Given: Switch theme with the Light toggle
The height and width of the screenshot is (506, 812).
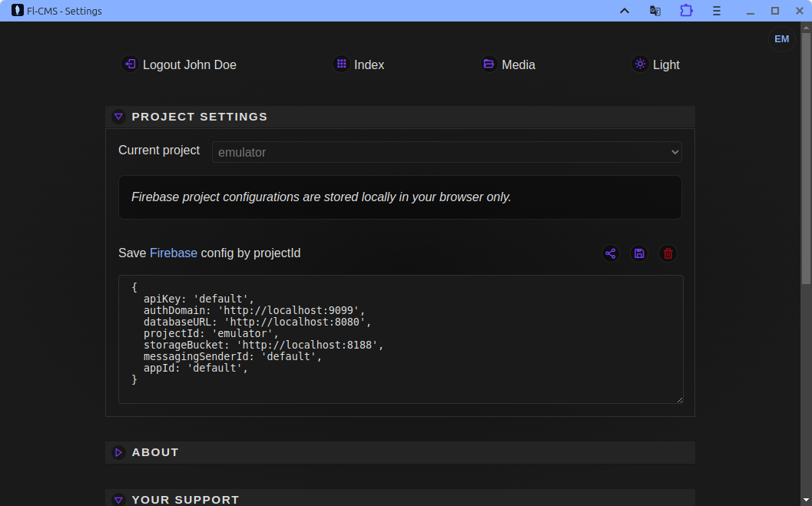Looking at the screenshot, I should (665, 64).
